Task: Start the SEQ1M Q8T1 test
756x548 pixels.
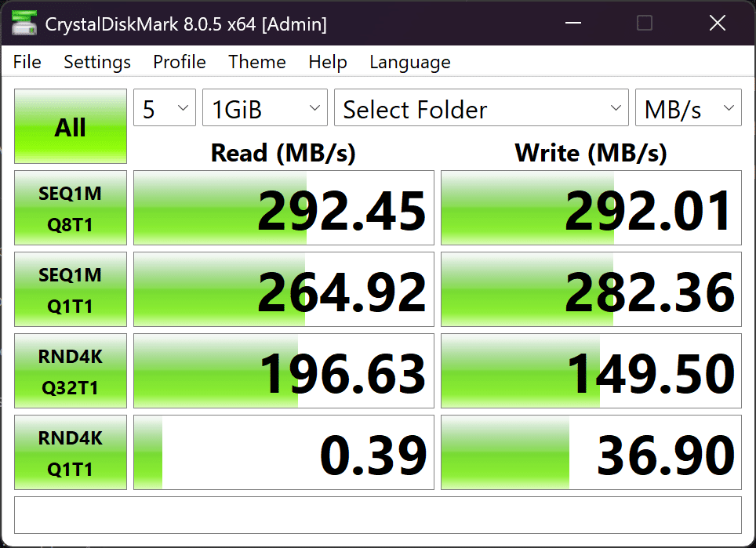Action: (x=71, y=208)
